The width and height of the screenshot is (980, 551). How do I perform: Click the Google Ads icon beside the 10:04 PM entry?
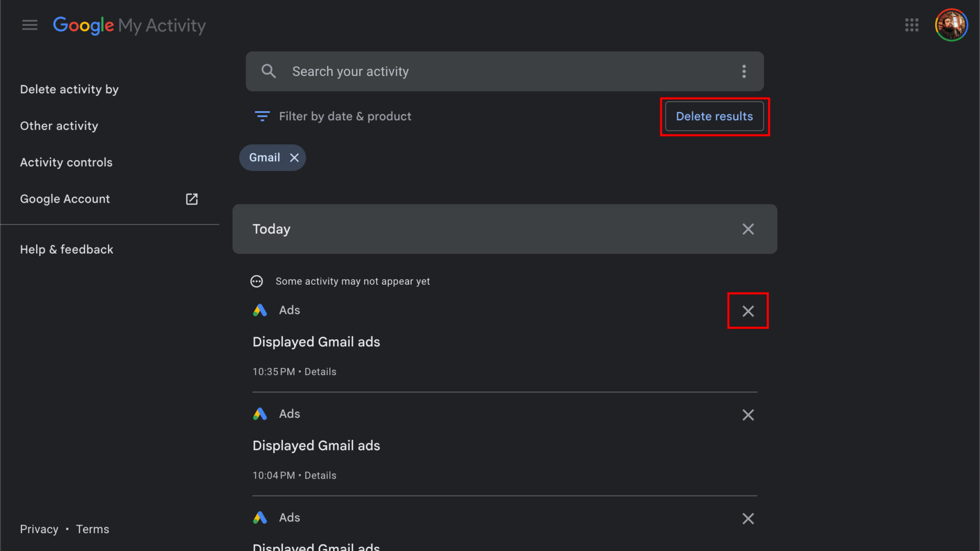tap(259, 414)
